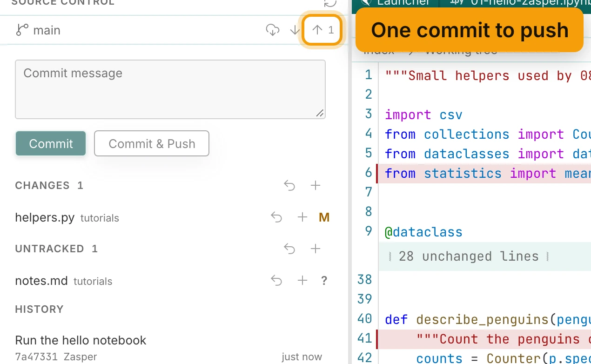The height and width of the screenshot is (364, 591).
Task: Expand the 28 unchanged lines fold
Action: coord(469,256)
